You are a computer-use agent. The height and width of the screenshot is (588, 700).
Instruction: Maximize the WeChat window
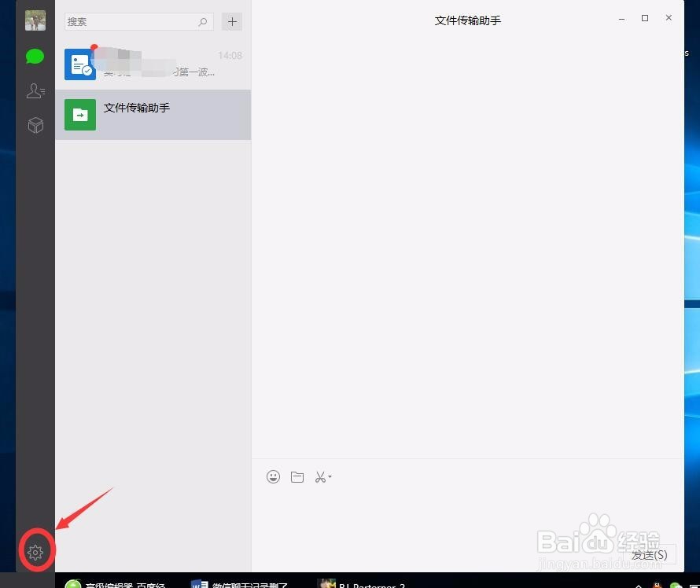[645, 18]
